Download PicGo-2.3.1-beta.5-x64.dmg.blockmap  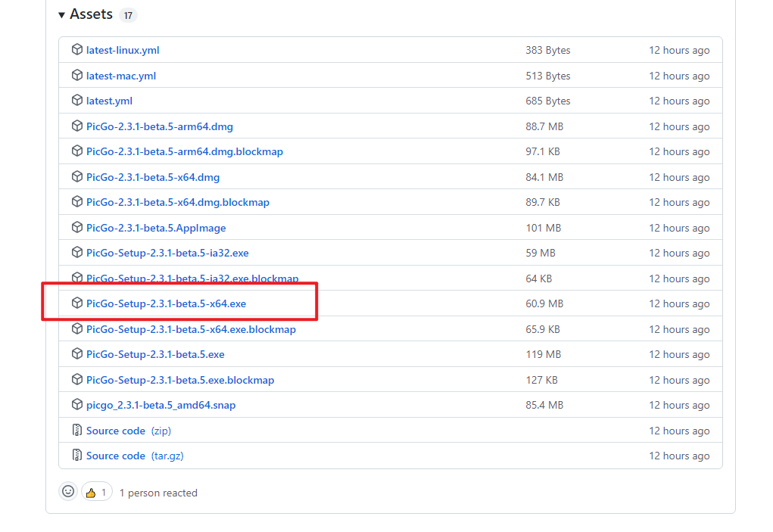point(178,203)
